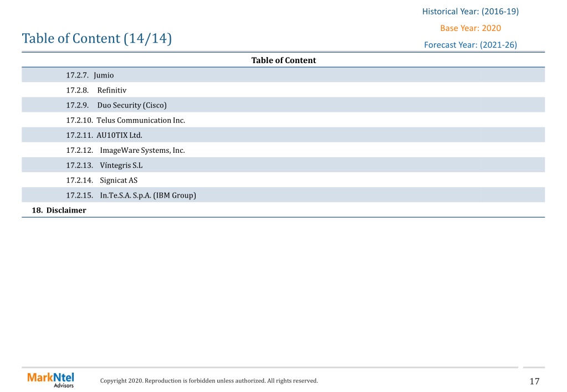Select '17.2.13. Víntegris S.L' row
Screen dimensions: 567x392
click(x=283, y=165)
